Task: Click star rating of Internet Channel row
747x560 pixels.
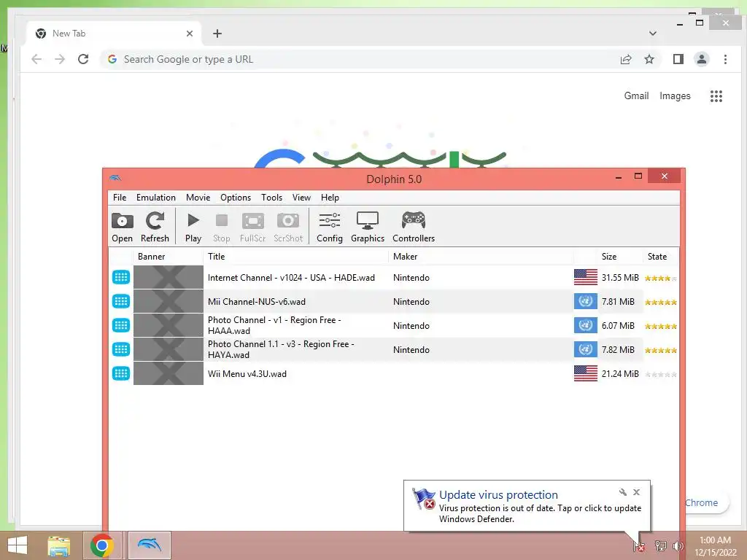Action: click(660, 278)
